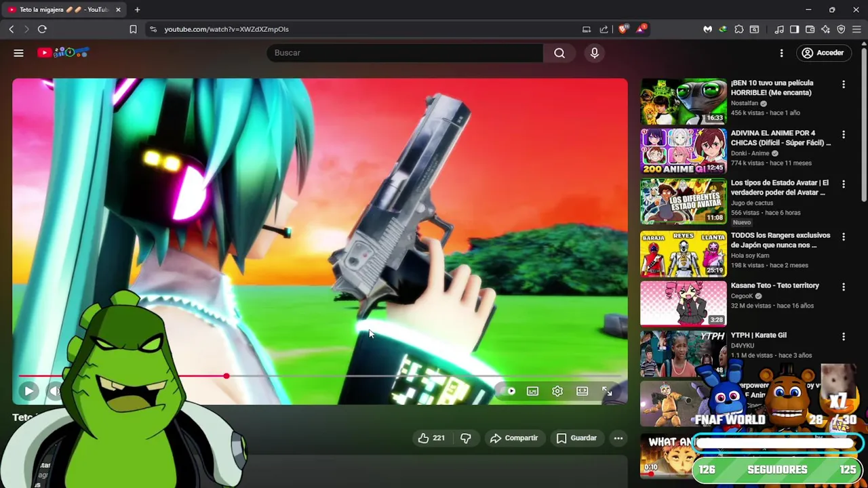This screenshot has width=868, height=488.
Task: Open the extensions puzzle-piece menu
Action: pos(739,29)
